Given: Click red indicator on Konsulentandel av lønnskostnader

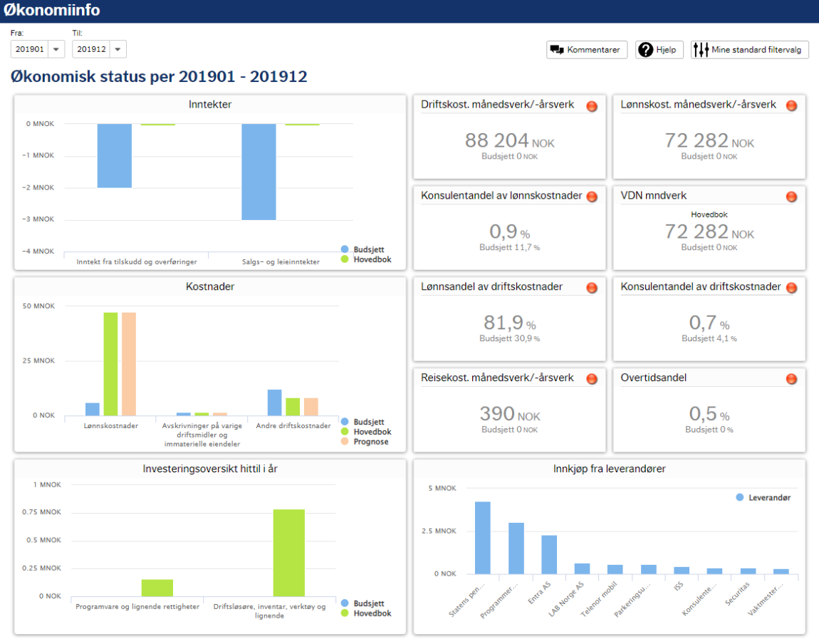Looking at the screenshot, I should pyautogui.click(x=592, y=197).
